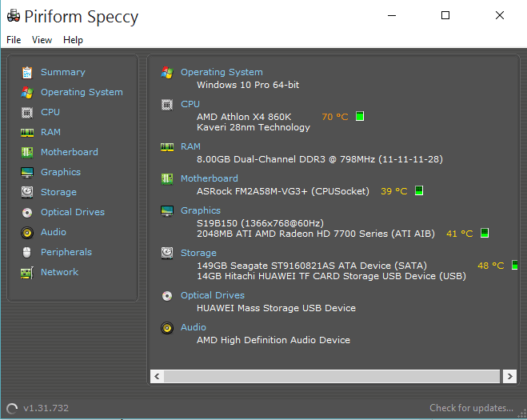The image size is (527, 420).
Task: Click the CPU chip icon in sidebar
Action: tap(27, 112)
